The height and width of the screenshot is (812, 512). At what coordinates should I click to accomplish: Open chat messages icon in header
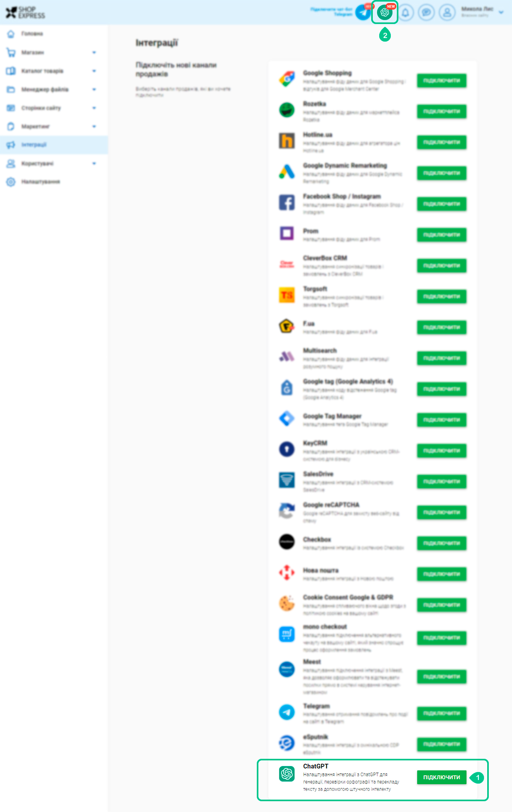[426, 12]
